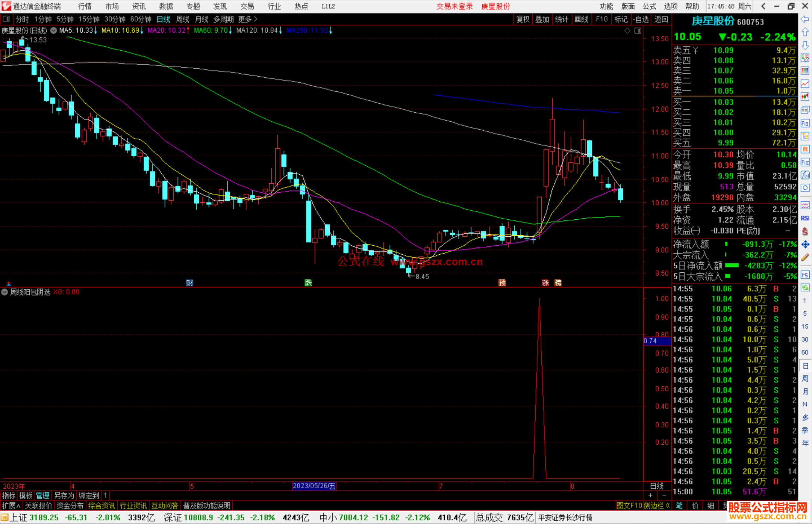Click the 交易未登录 login link

[x=454, y=6]
